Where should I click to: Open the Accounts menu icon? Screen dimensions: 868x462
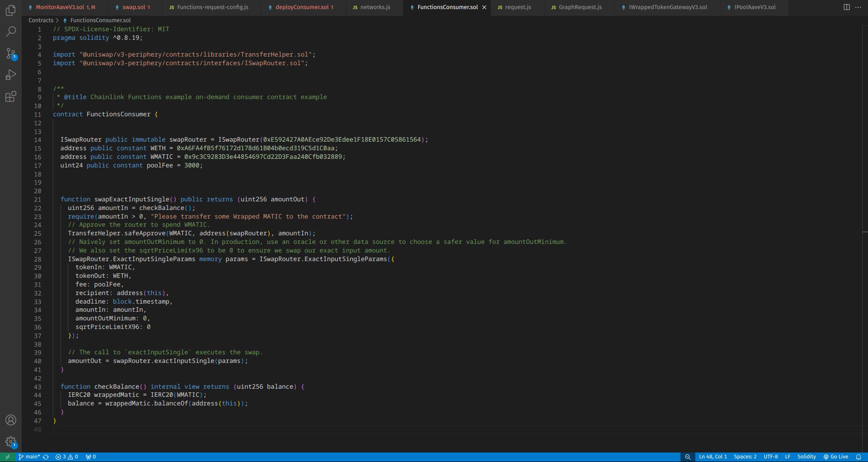click(11, 420)
